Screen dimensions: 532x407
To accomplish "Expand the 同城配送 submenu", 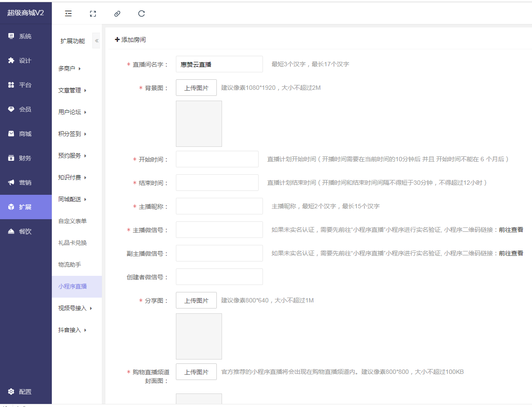I will 72,199.
